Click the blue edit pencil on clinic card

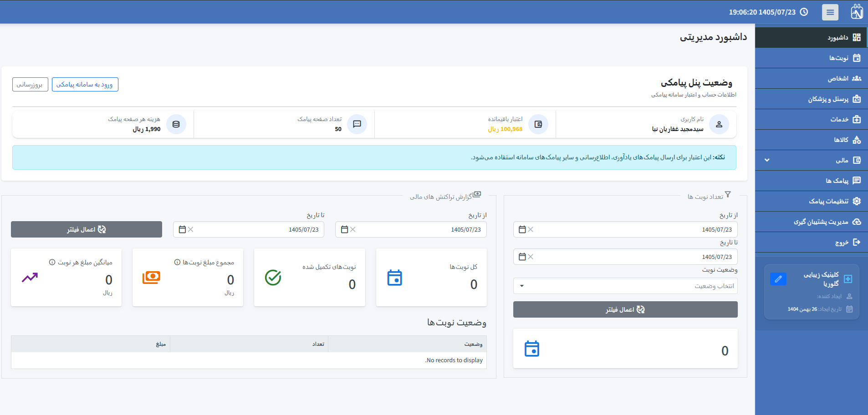pyautogui.click(x=778, y=279)
